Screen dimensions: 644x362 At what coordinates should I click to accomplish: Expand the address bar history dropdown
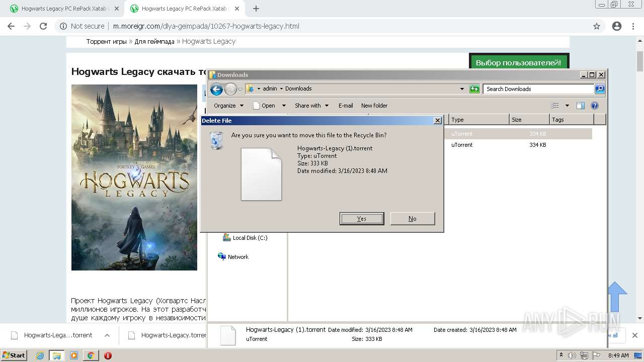462,89
